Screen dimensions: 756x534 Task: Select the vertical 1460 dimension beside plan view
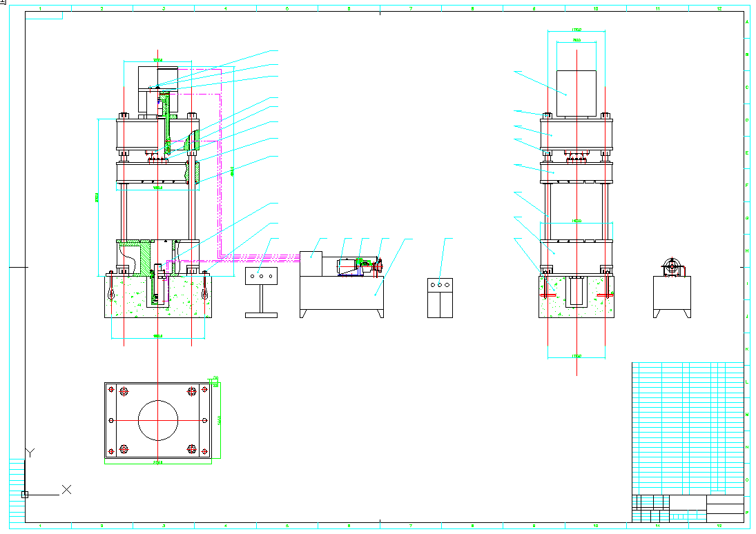click(219, 420)
